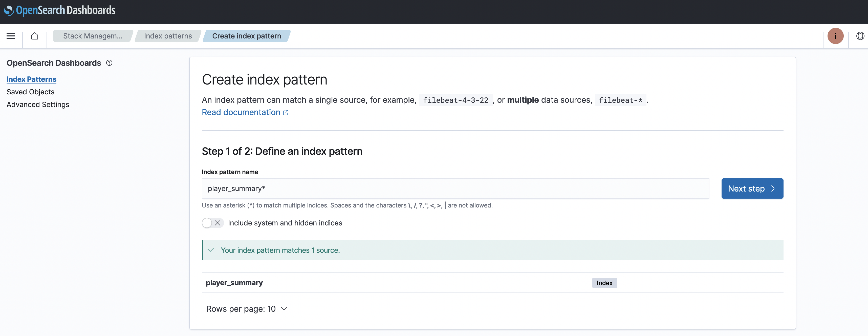Select Create index pattern breadcrumb
Screen dimensions: 868x336
[x=246, y=36]
